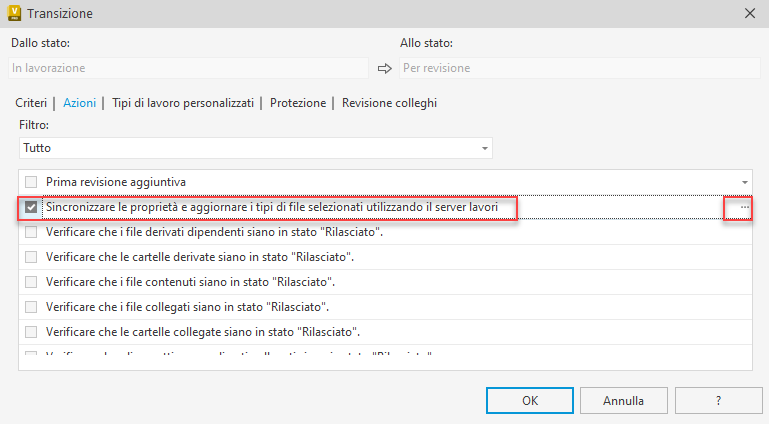Check the file collegati Rilasciato option
Screen dimensions: 769x424
(x=31, y=307)
